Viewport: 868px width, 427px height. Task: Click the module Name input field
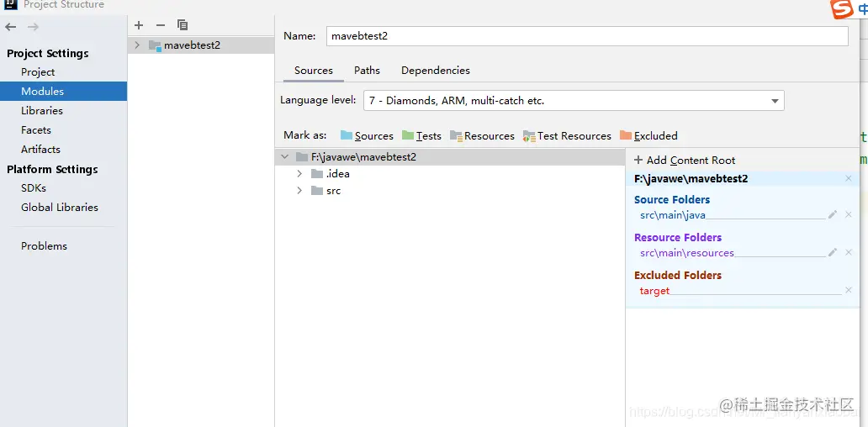[587, 36]
